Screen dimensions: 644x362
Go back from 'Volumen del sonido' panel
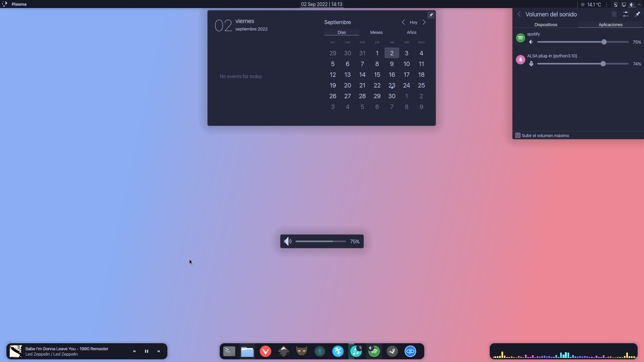[x=519, y=14]
